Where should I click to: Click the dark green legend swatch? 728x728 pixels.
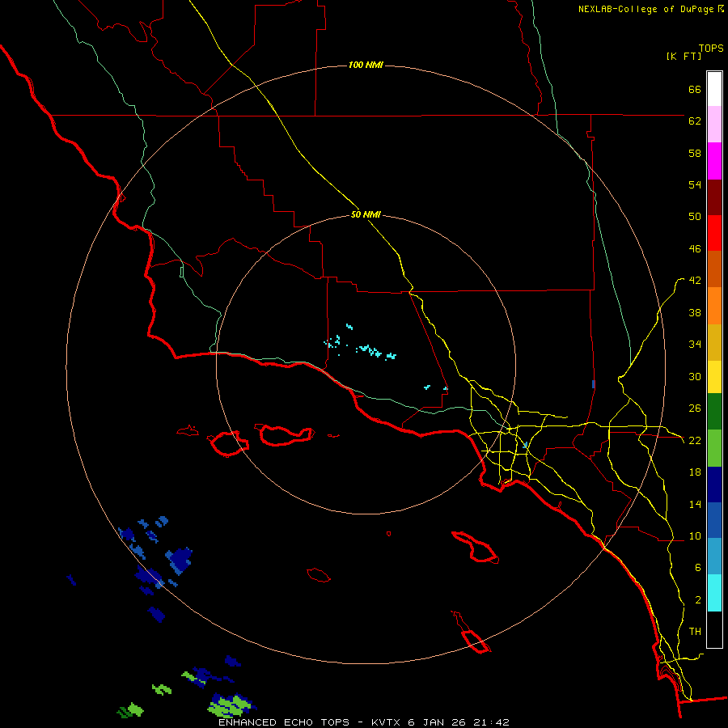(x=714, y=412)
